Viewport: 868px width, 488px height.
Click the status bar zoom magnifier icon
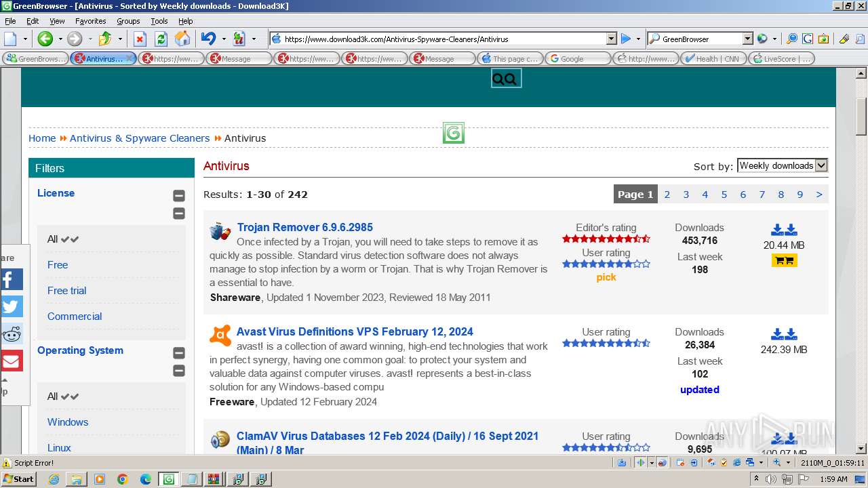[777, 462]
